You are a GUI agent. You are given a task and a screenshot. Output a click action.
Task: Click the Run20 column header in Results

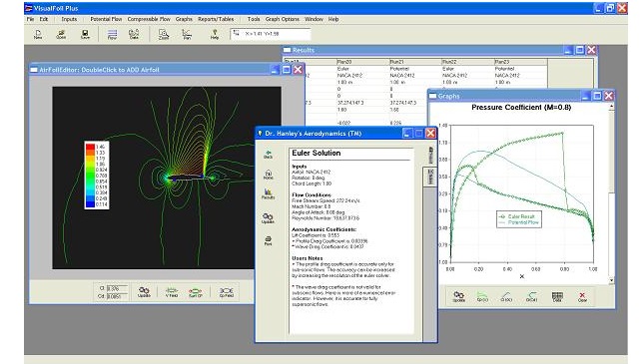point(362,62)
